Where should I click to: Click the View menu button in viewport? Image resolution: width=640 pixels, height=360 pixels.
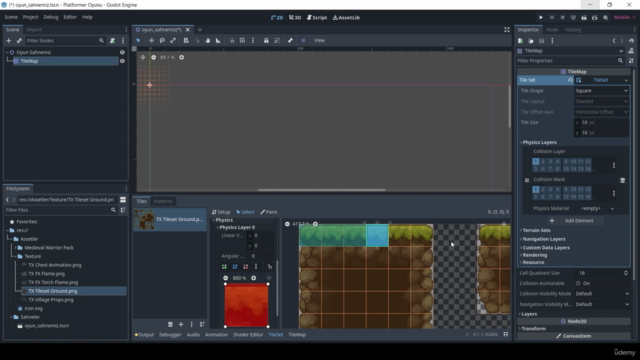(x=319, y=40)
